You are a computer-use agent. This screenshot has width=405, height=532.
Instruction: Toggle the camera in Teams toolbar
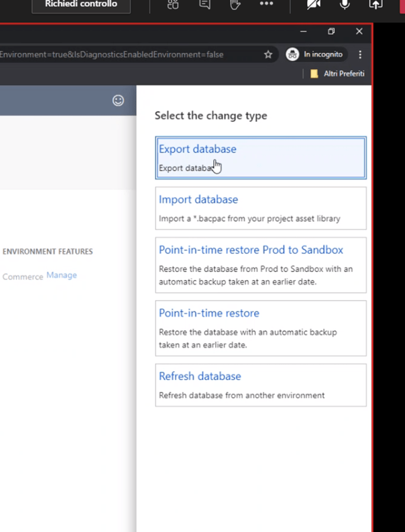(313, 5)
